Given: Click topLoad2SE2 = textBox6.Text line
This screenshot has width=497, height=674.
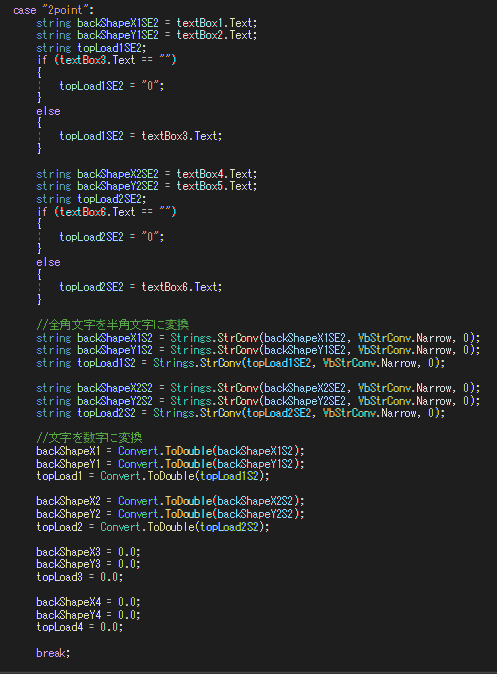Looking at the screenshot, I should tap(141, 287).
